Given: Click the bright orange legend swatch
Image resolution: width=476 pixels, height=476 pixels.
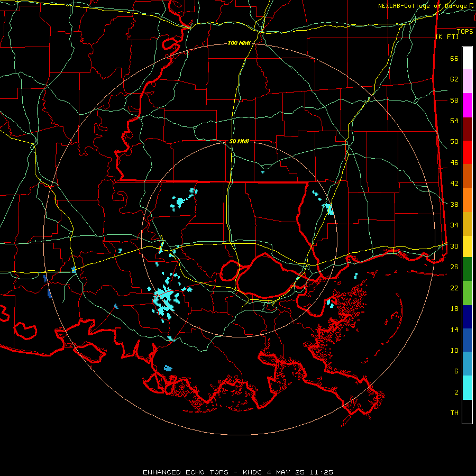Looking at the screenshot, I should 467,200.
